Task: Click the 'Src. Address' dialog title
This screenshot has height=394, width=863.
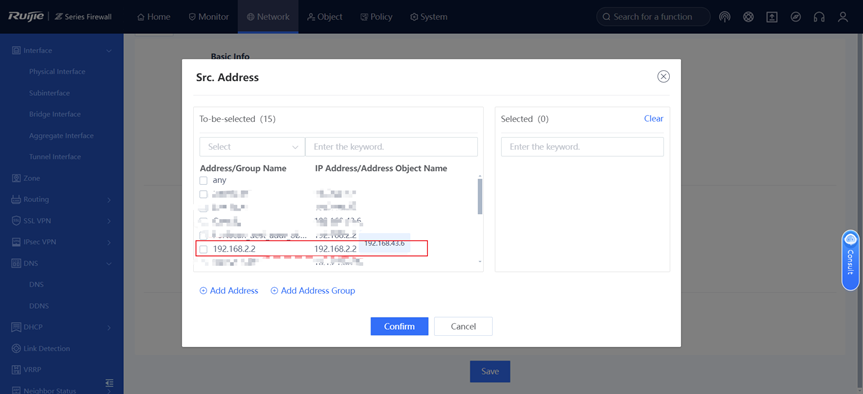Action: tap(227, 78)
